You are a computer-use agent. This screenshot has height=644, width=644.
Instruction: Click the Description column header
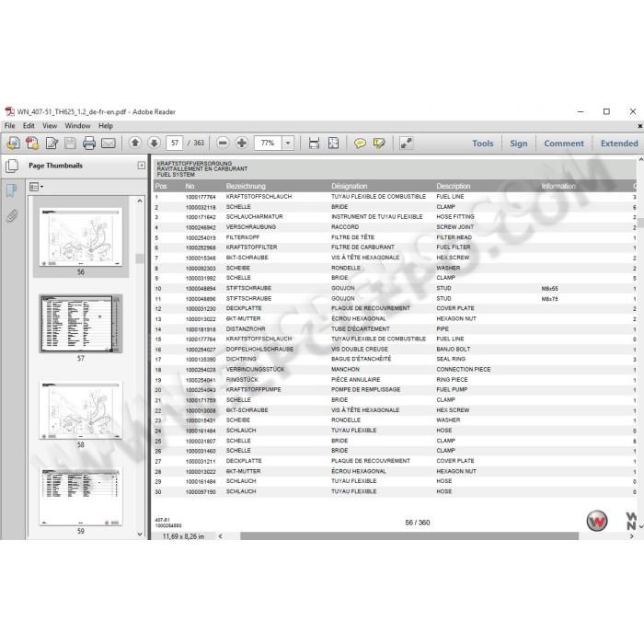click(453, 186)
